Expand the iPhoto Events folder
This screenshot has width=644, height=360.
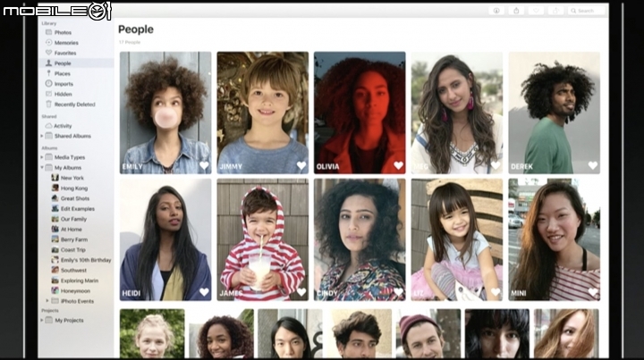pos(47,301)
